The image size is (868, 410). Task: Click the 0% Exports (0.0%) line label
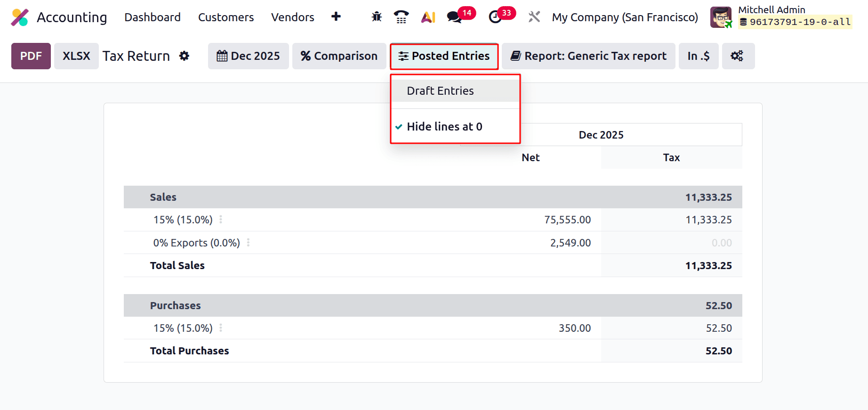(x=197, y=243)
